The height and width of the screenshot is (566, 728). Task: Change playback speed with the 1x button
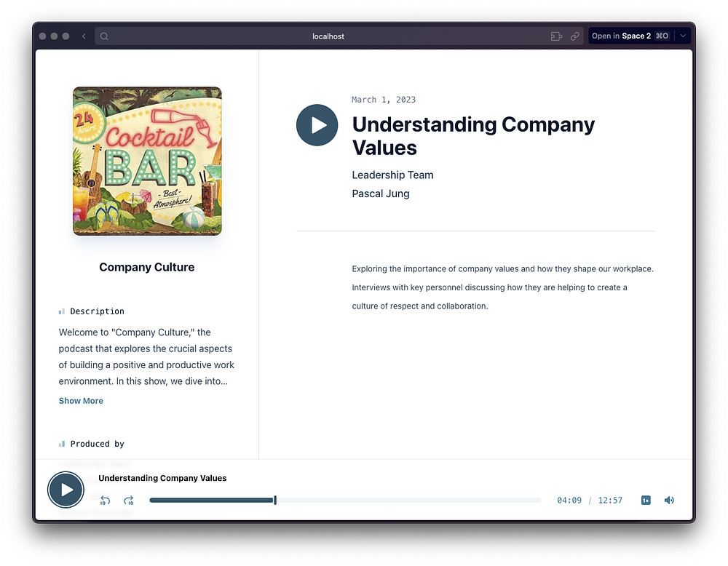click(646, 500)
